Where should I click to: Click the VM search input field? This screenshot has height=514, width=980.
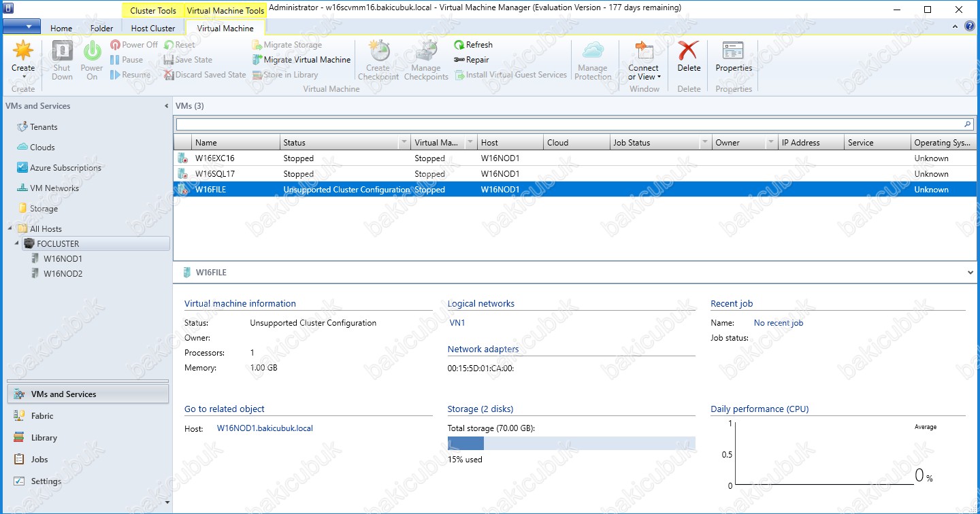pos(569,125)
